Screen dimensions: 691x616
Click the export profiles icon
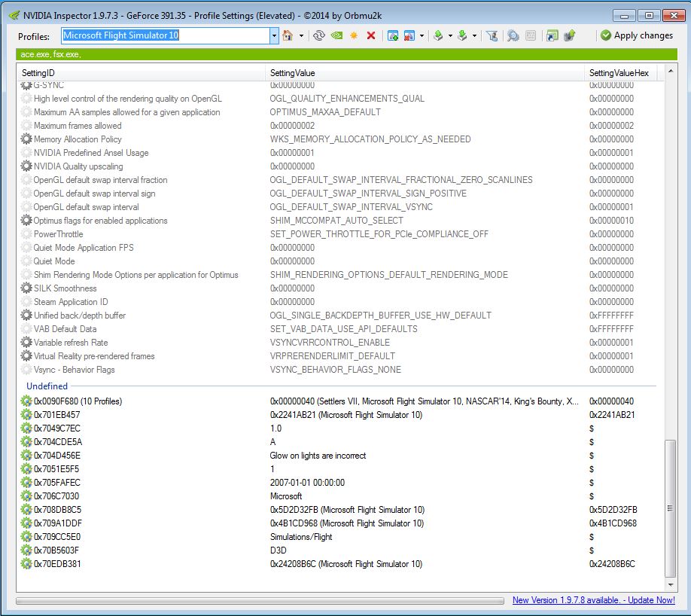[439, 35]
